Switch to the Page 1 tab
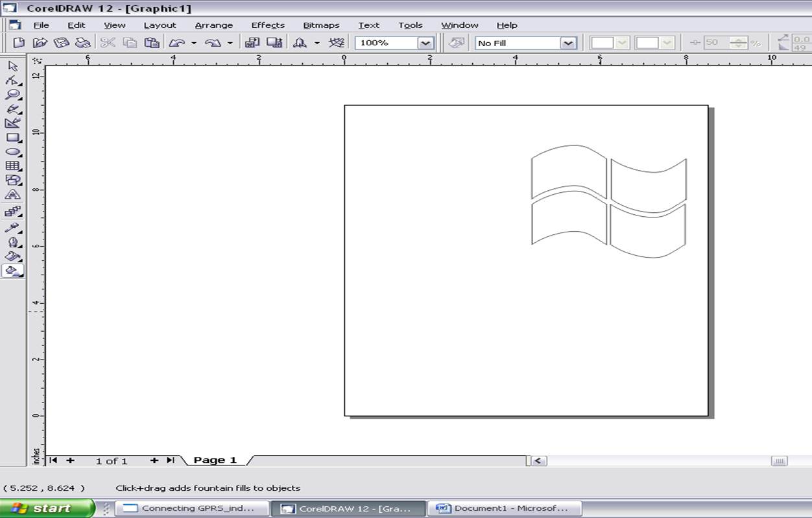The image size is (812, 518). [x=215, y=460]
